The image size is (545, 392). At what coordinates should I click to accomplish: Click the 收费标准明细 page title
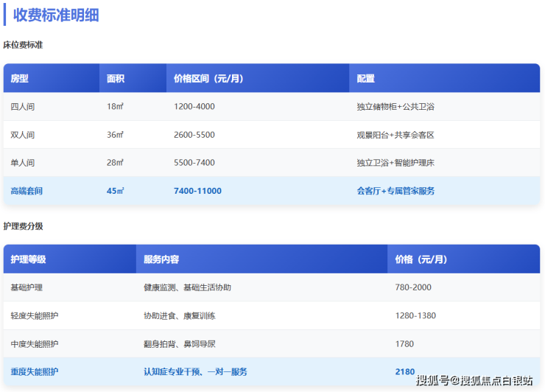56,15
